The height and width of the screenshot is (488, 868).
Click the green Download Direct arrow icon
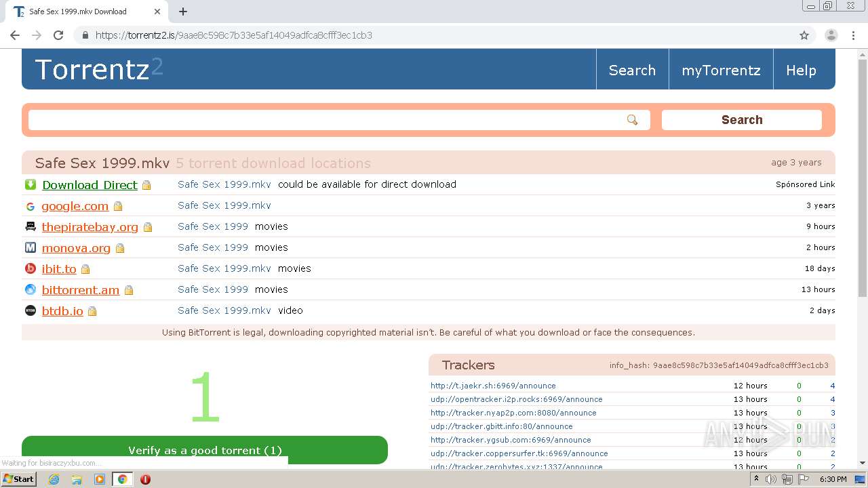coord(31,184)
